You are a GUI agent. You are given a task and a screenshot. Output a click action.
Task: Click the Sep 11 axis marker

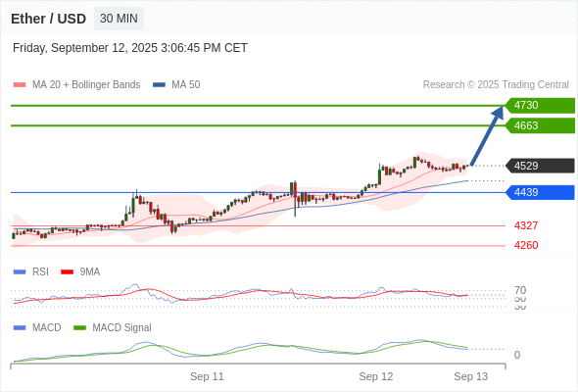coord(207,376)
